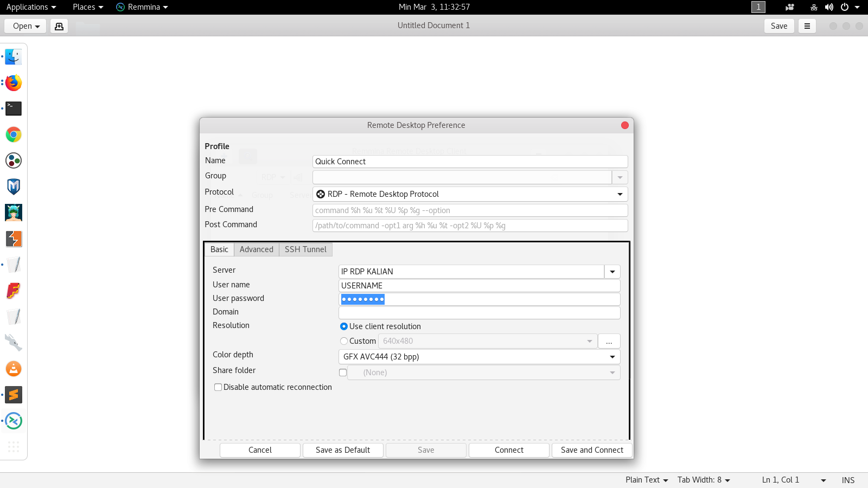
Task: Click Save as Default button
Action: pyautogui.click(x=343, y=450)
